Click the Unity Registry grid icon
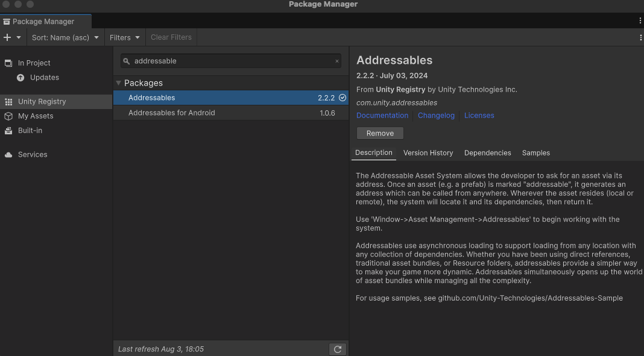Screen dimensions: 644x356 point(8,102)
